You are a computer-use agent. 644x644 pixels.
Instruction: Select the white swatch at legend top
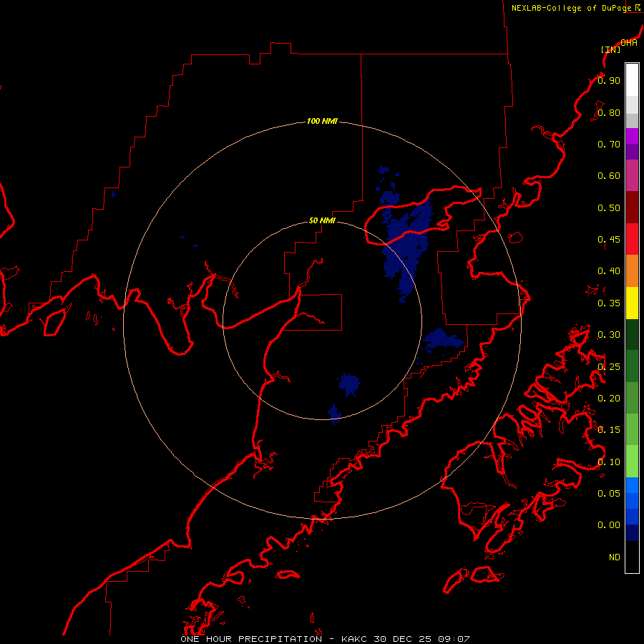632,80
